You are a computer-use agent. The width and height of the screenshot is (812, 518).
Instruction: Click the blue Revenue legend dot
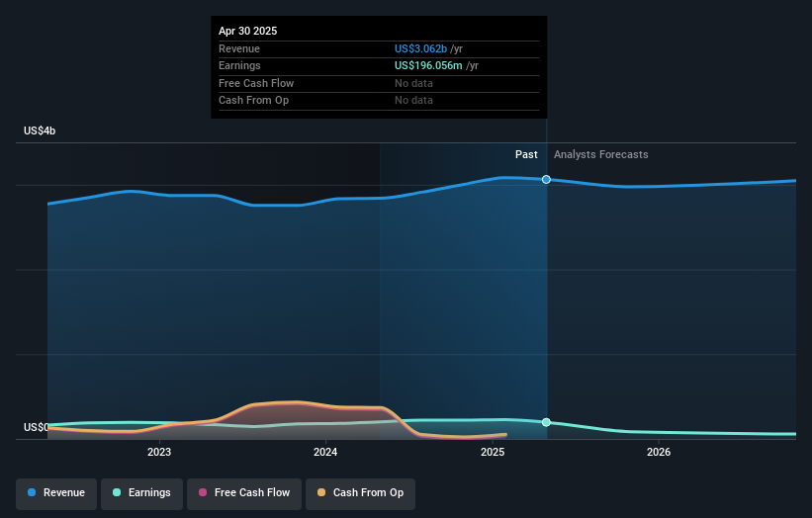pos(32,492)
